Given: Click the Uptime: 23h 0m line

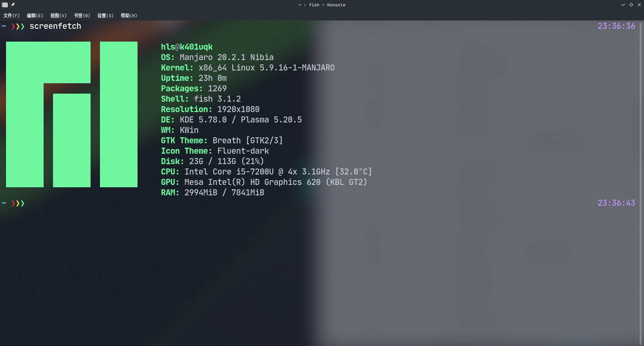Looking at the screenshot, I should pyautogui.click(x=194, y=78).
